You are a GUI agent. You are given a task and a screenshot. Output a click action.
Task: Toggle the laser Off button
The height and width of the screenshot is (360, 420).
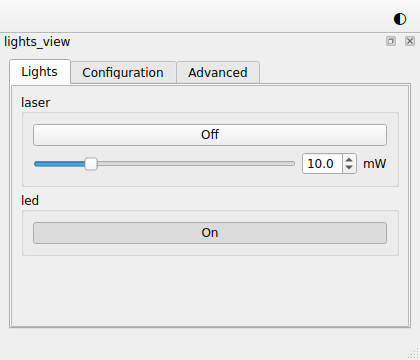point(210,135)
